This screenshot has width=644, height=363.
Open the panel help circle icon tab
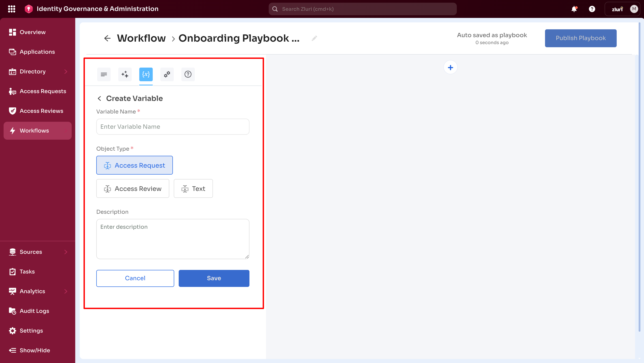pyautogui.click(x=188, y=74)
